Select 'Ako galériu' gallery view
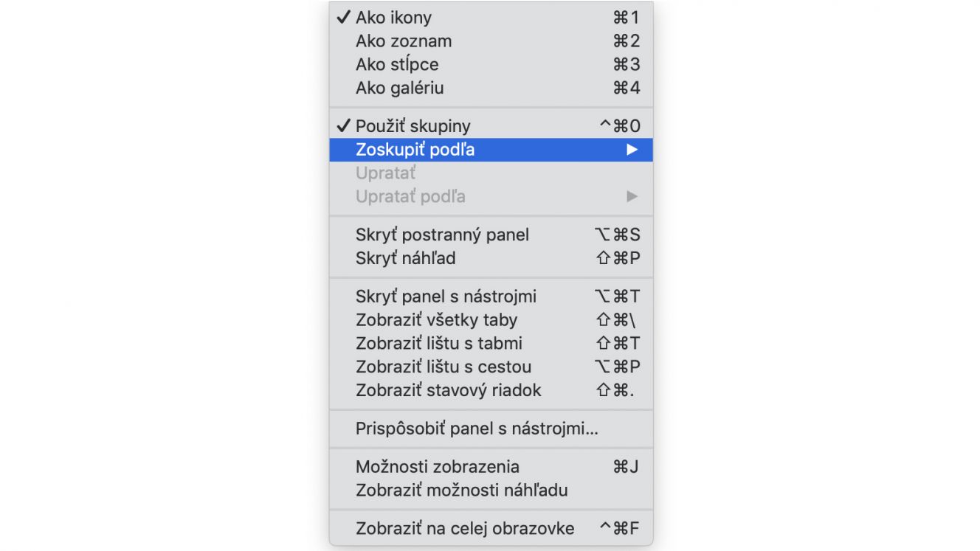The image size is (980, 551). [x=491, y=89]
